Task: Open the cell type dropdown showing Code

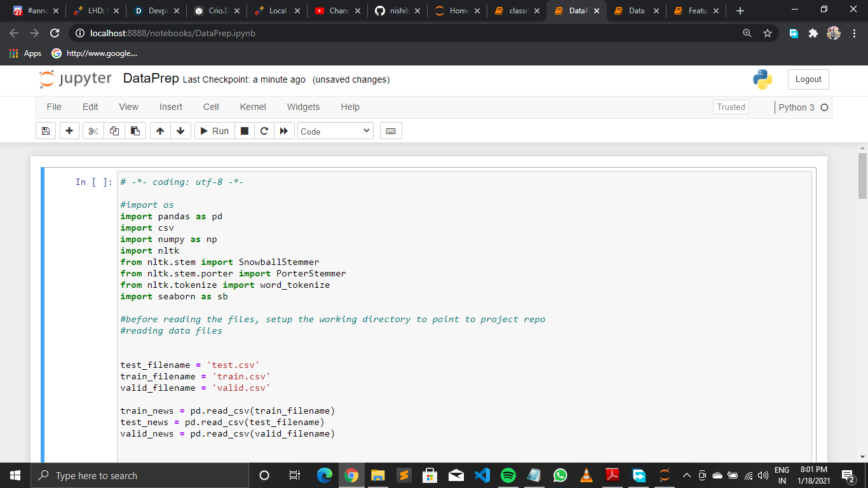Action: pos(335,131)
